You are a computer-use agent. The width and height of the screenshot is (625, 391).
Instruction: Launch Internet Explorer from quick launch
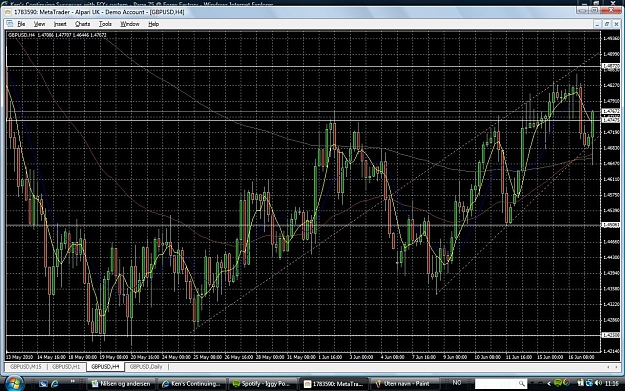tap(55, 383)
